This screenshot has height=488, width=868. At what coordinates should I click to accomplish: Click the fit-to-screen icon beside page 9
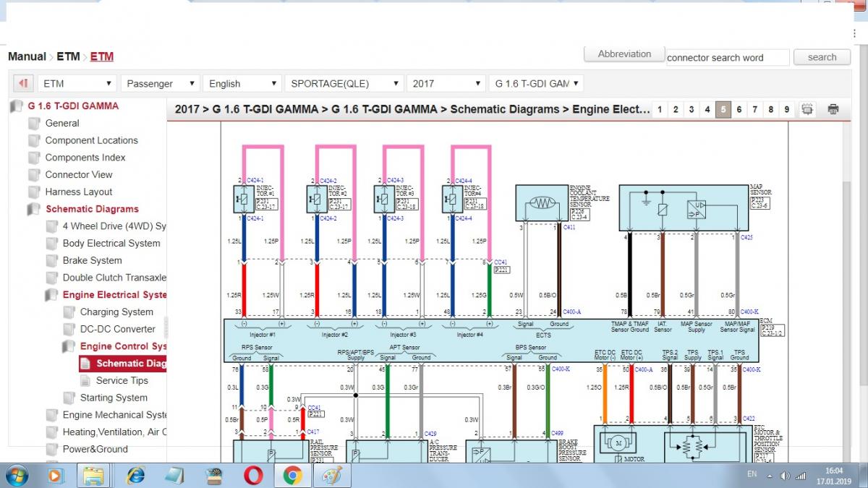(x=807, y=109)
